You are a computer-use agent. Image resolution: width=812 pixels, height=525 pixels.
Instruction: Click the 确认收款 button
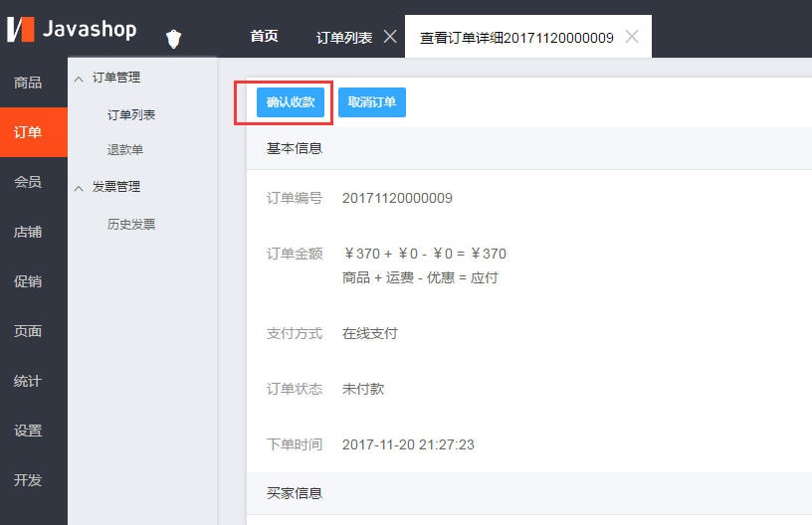291,102
